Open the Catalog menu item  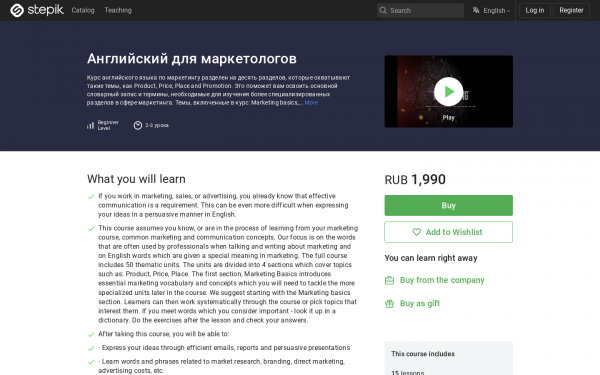coord(83,10)
